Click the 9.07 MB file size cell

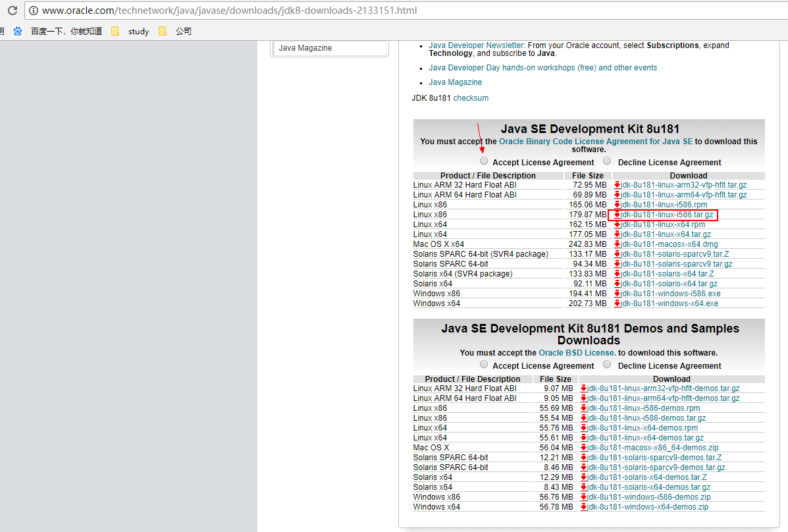pos(558,388)
